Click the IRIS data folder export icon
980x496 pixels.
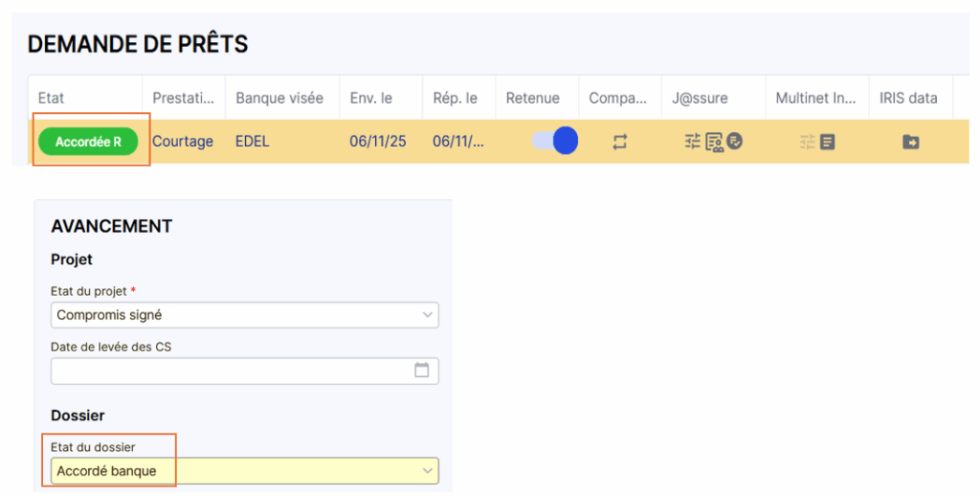click(x=910, y=142)
